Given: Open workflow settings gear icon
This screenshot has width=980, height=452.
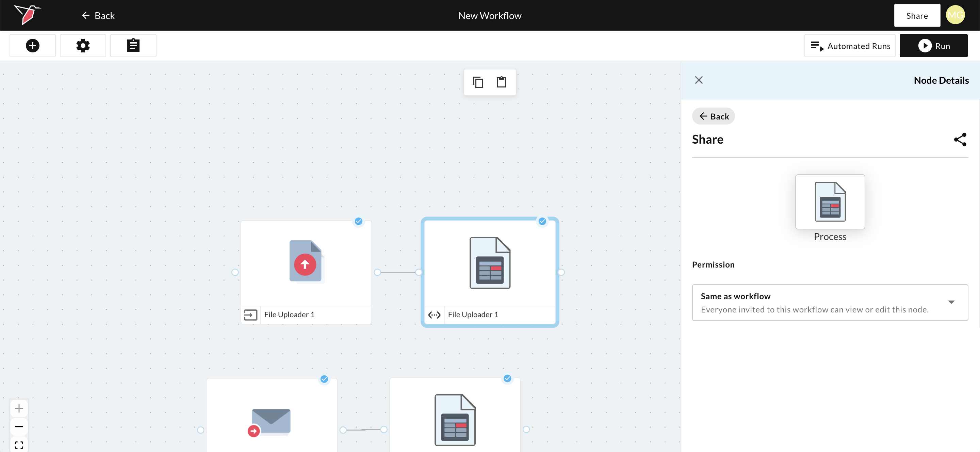Looking at the screenshot, I should (83, 46).
